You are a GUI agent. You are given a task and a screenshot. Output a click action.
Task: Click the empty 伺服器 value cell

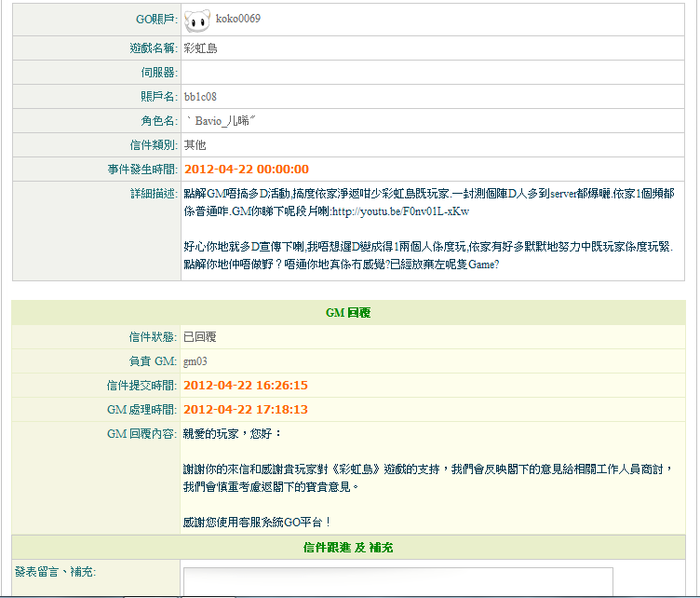[x=433, y=72]
